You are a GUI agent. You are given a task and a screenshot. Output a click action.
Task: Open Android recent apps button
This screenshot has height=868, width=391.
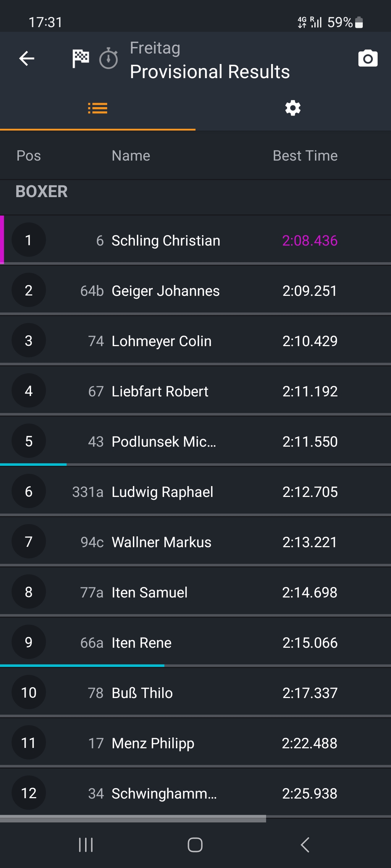click(86, 845)
